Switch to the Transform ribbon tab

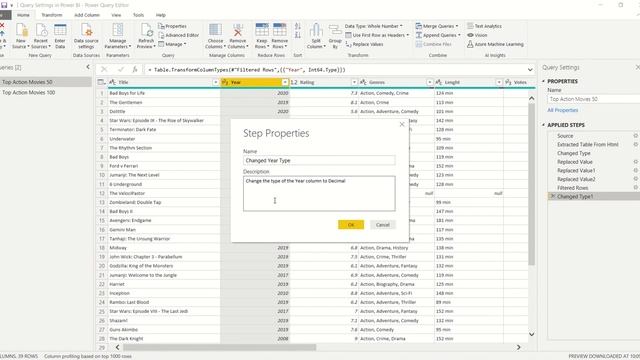(x=52, y=15)
